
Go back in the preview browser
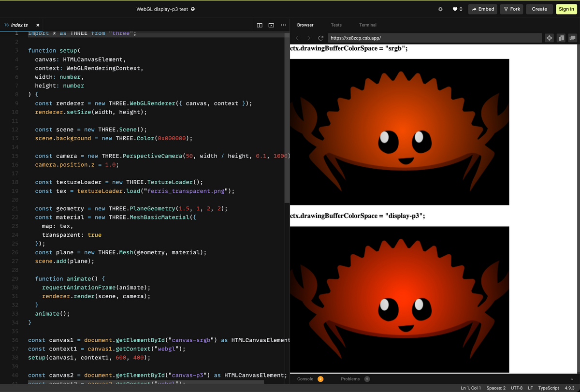click(x=298, y=38)
